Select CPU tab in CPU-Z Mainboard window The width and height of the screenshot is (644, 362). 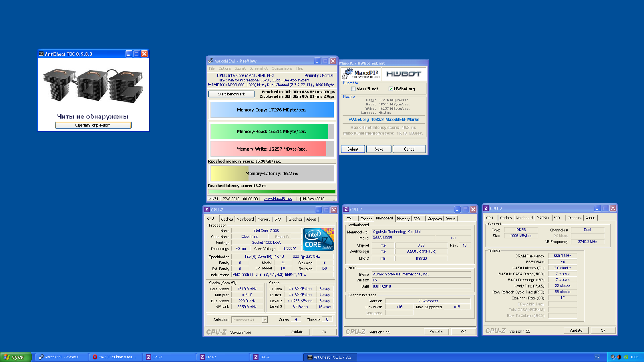(x=350, y=219)
